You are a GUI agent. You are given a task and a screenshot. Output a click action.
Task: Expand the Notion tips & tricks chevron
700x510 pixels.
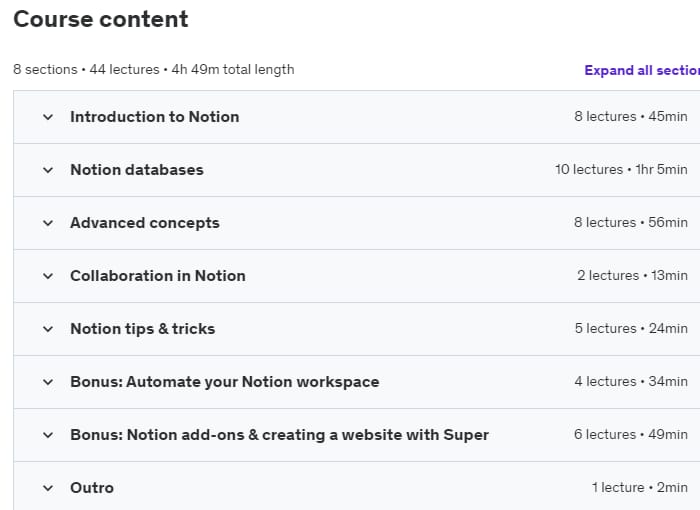[x=48, y=329]
